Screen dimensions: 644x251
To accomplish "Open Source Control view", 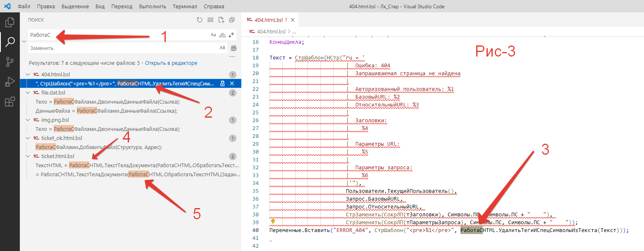I will tap(10, 62).
